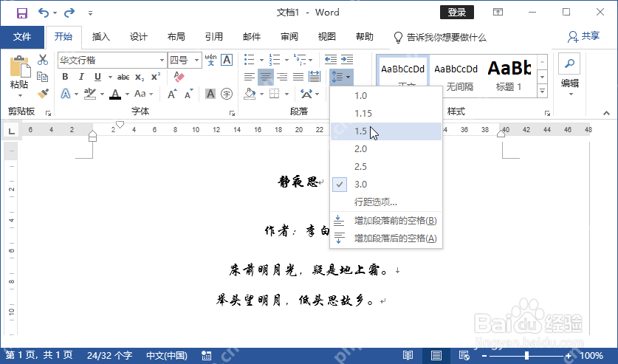618x364 pixels.
Task: Switch to Web Layout view in status bar
Action: [464, 355]
